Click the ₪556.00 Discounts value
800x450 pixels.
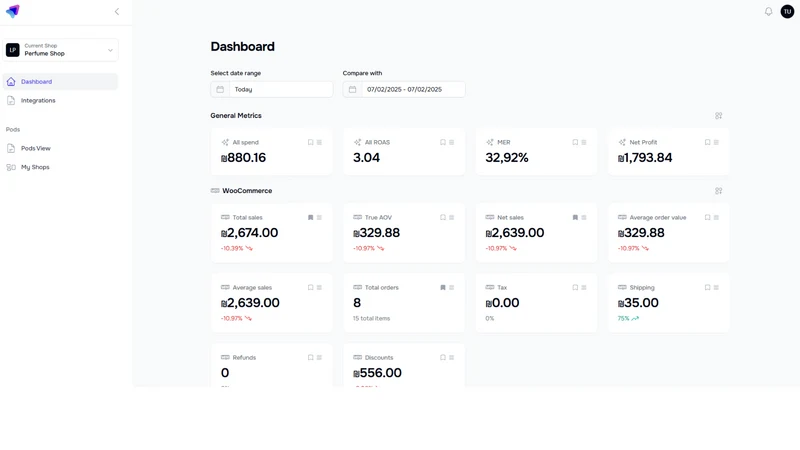(377, 373)
